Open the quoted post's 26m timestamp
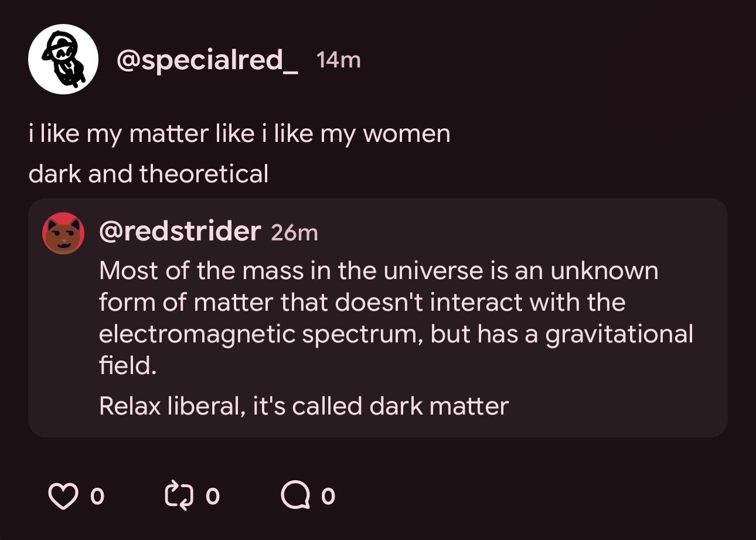756x540 pixels. (295, 233)
